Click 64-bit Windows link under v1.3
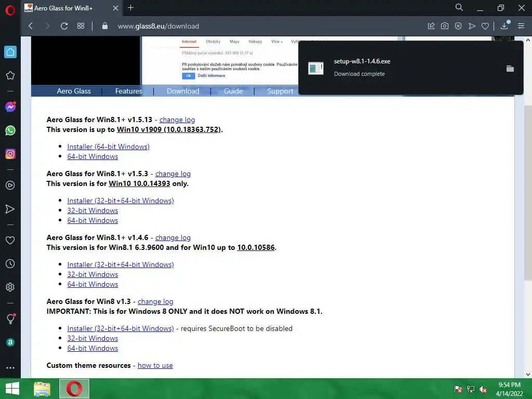This screenshot has width=532, height=399. (92, 348)
